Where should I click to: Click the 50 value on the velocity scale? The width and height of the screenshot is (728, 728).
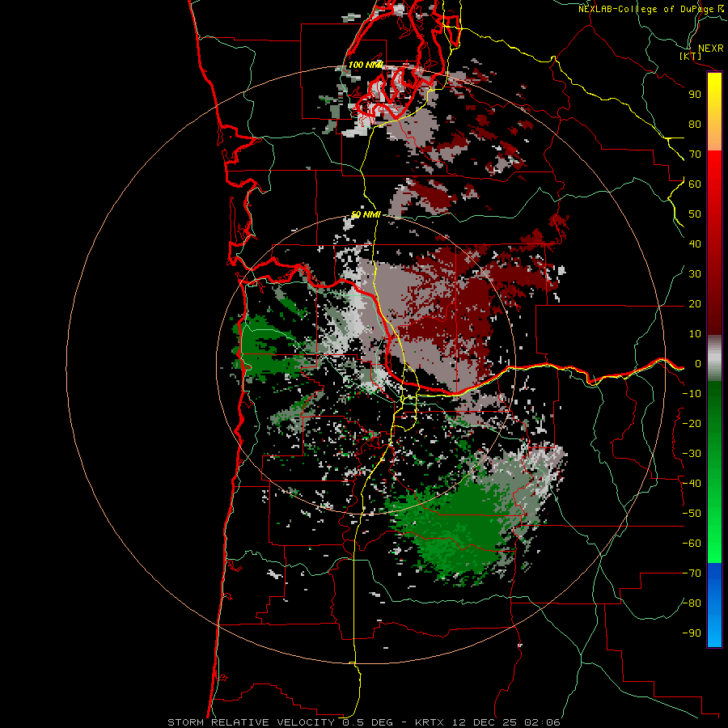click(695, 214)
